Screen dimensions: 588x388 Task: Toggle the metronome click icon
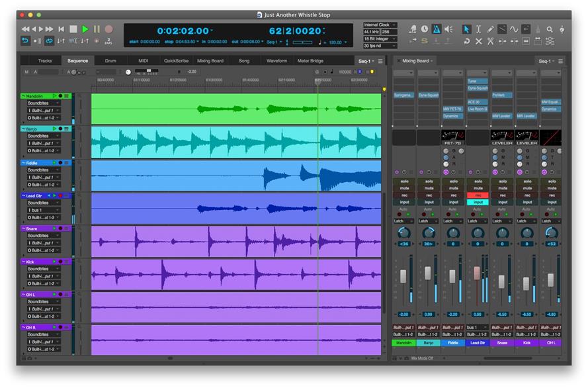pyautogui.click(x=437, y=29)
